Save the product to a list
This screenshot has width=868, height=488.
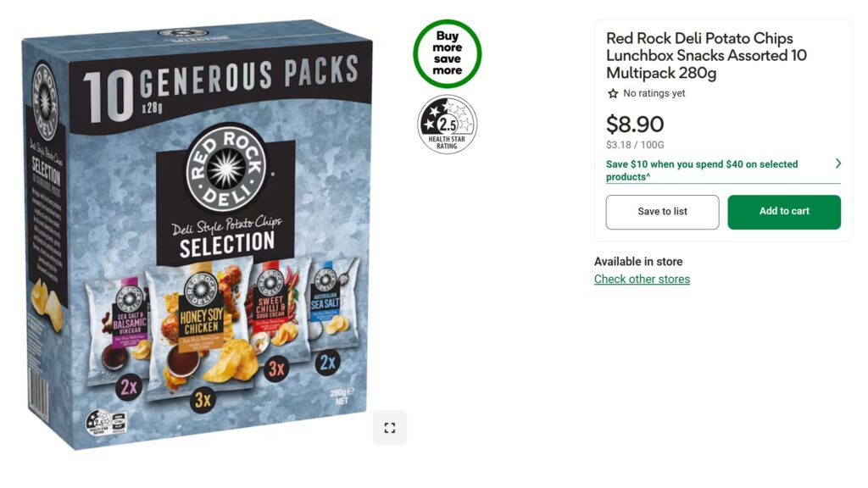click(x=662, y=212)
